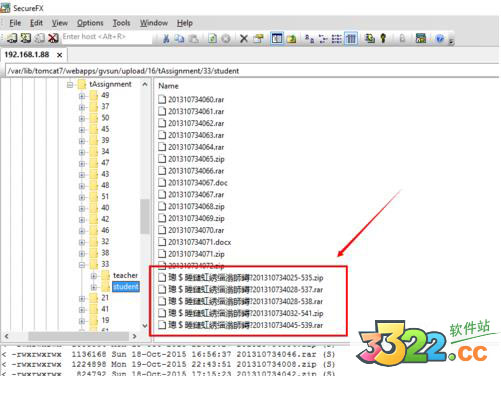Click the Enter host input field

107,37
